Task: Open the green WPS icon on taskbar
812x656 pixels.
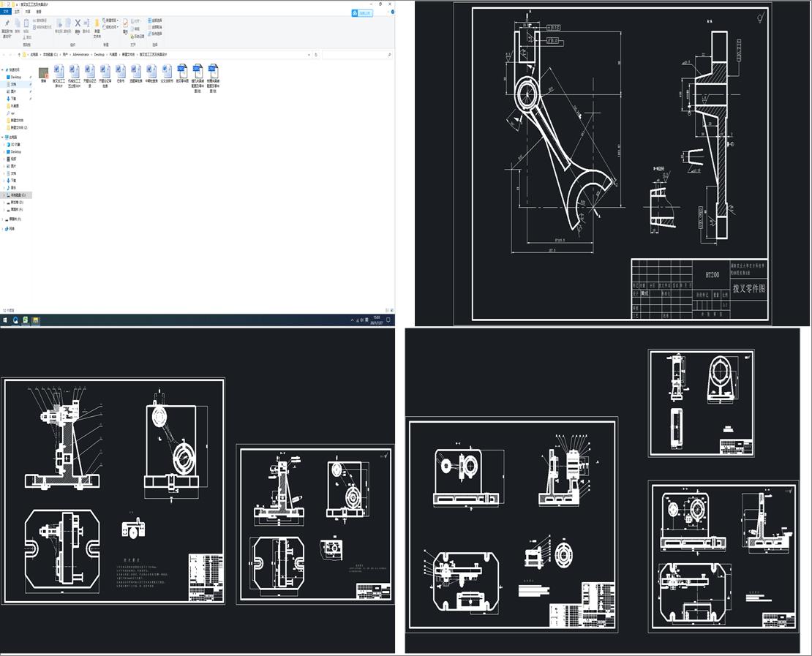Action: point(26,320)
